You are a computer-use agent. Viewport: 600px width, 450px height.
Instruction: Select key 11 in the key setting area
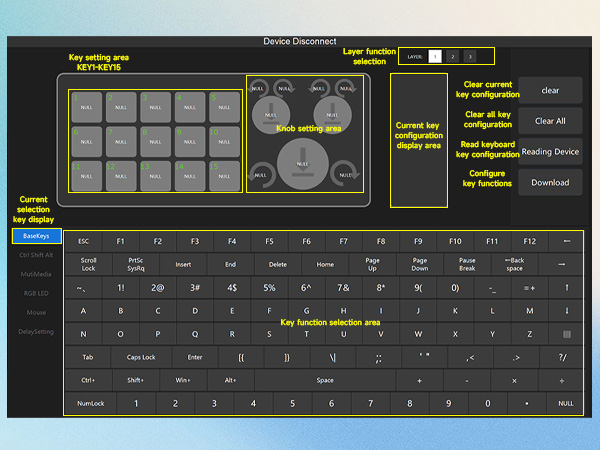[86, 176]
